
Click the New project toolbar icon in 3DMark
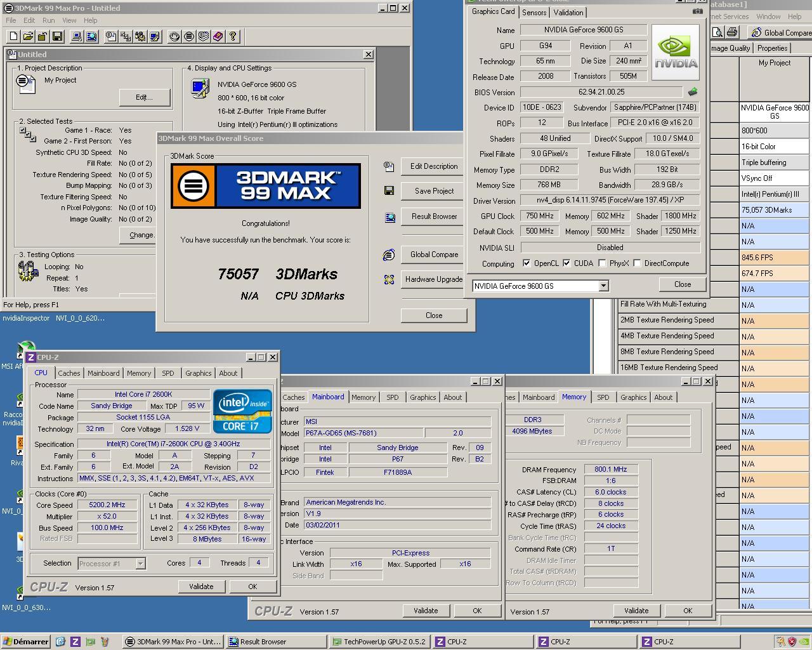point(13,36)
